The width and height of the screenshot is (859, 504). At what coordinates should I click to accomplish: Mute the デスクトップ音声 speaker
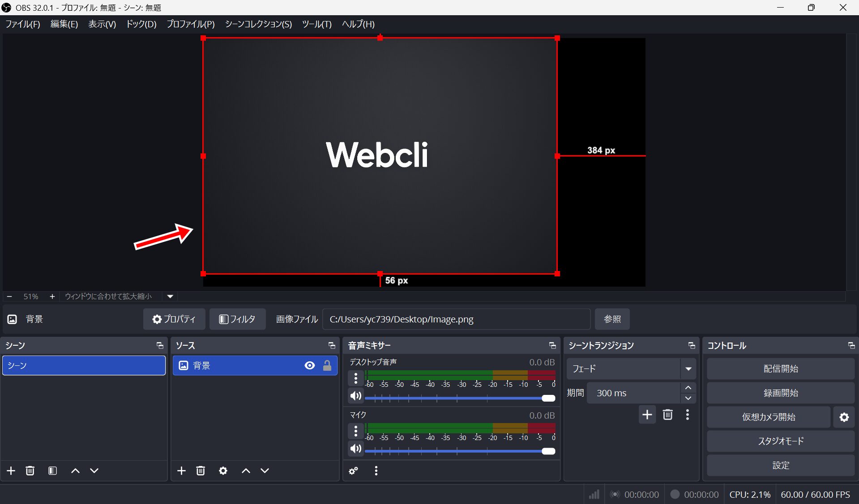coord(356,396)
